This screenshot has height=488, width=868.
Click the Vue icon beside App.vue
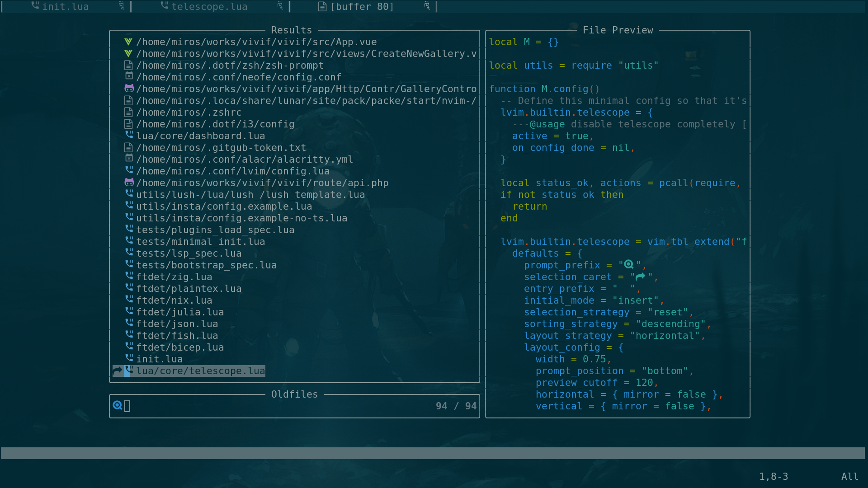point(129,41)
